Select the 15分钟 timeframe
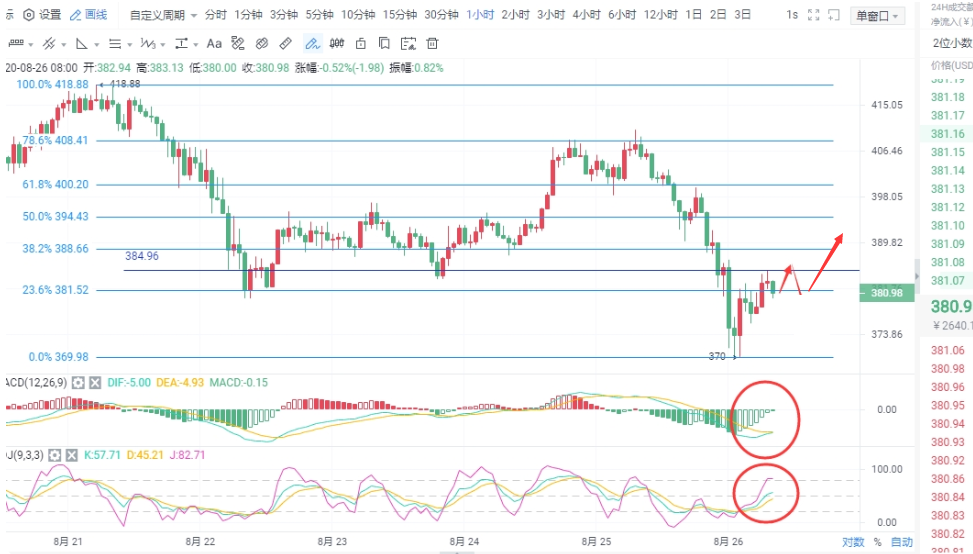This screenshot has width=973, height=554. 400,15
